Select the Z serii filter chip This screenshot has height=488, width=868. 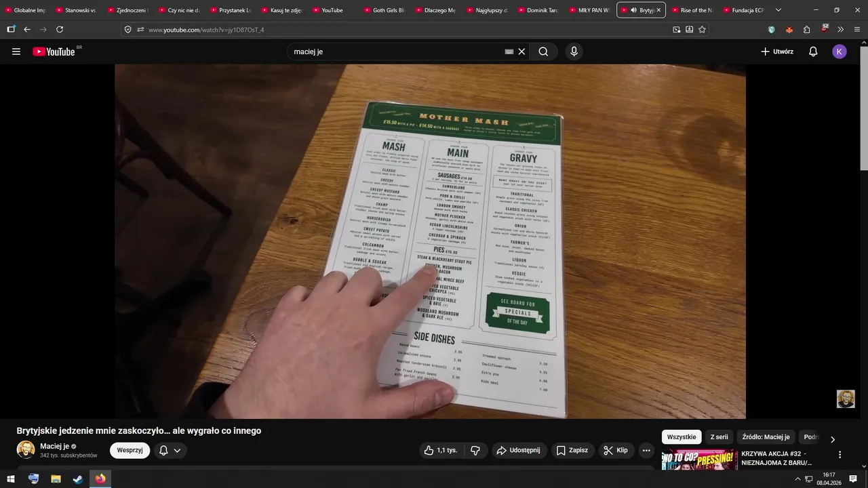[719, 437]
